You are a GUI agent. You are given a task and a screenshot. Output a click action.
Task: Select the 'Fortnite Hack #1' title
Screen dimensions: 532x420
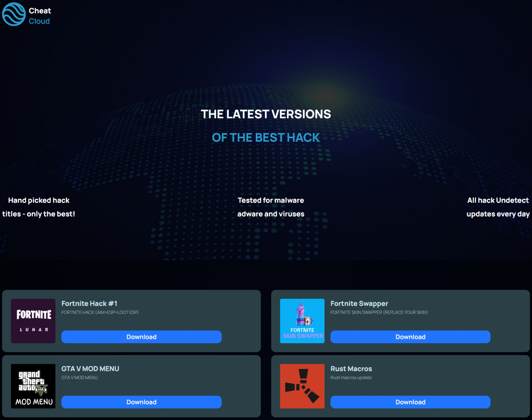[x=89, y=303]
